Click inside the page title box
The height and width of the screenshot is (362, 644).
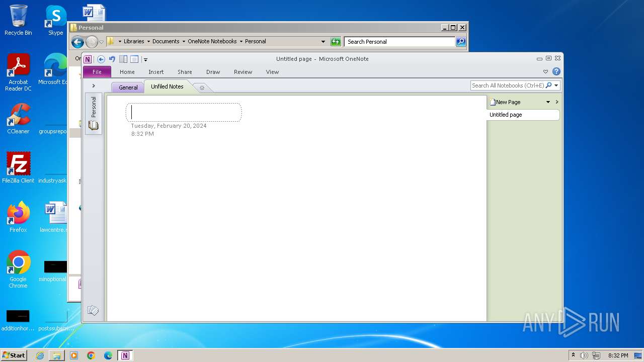[184, 113]
